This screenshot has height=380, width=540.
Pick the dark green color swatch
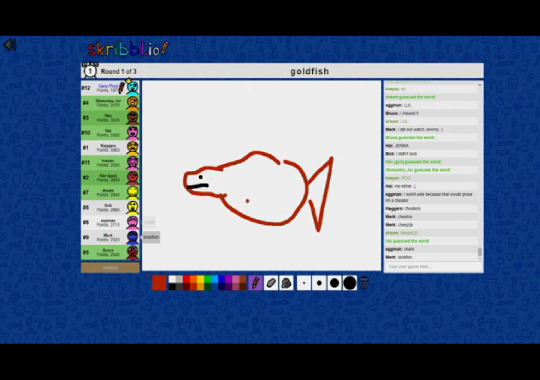[208, 287]
